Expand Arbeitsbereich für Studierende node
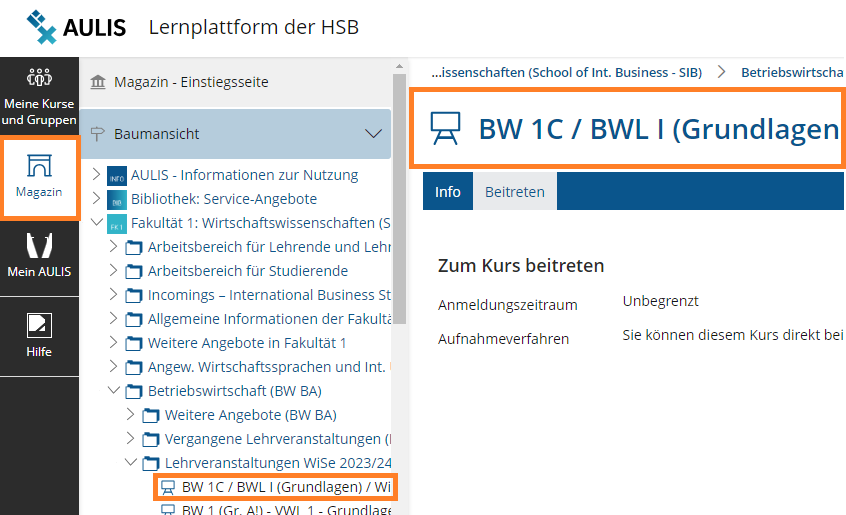 pyautogui.click(x=113, y=270)
